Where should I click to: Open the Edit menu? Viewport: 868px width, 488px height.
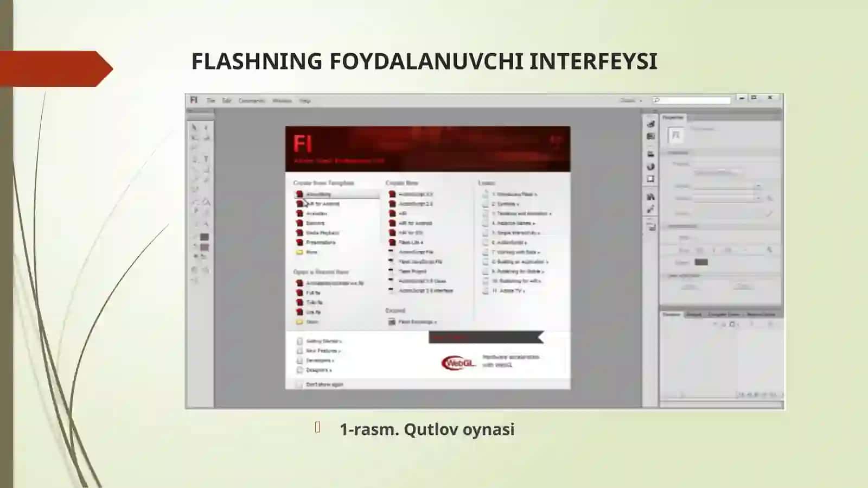pyautogui.click(x=227, y=100)
